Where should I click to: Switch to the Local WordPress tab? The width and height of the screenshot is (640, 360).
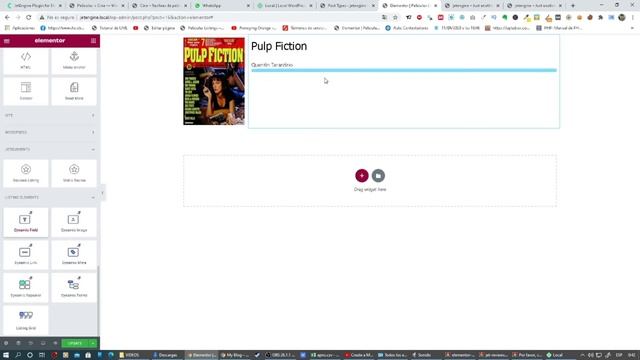point(284,6)
